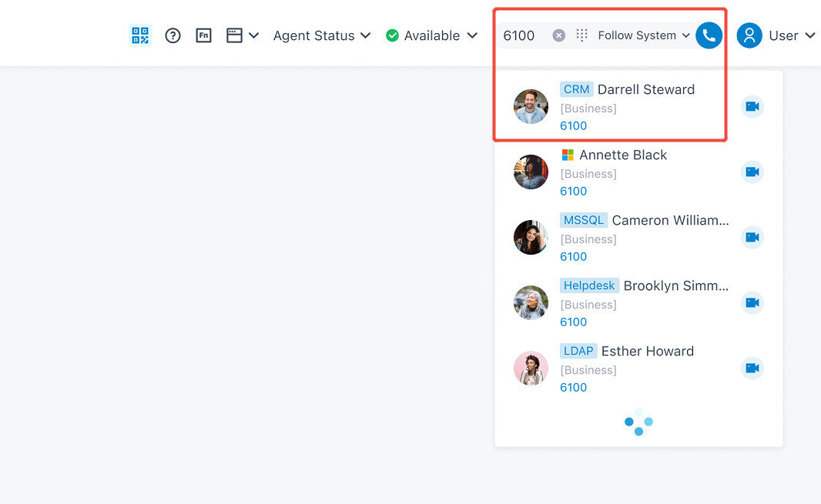
Task: Expand the window layout dropdown arrow
Action: [254, 35]
